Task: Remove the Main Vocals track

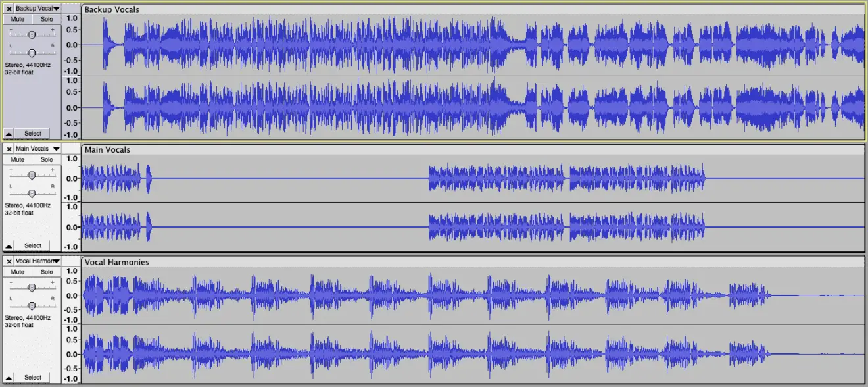Action: click(9, 149)
